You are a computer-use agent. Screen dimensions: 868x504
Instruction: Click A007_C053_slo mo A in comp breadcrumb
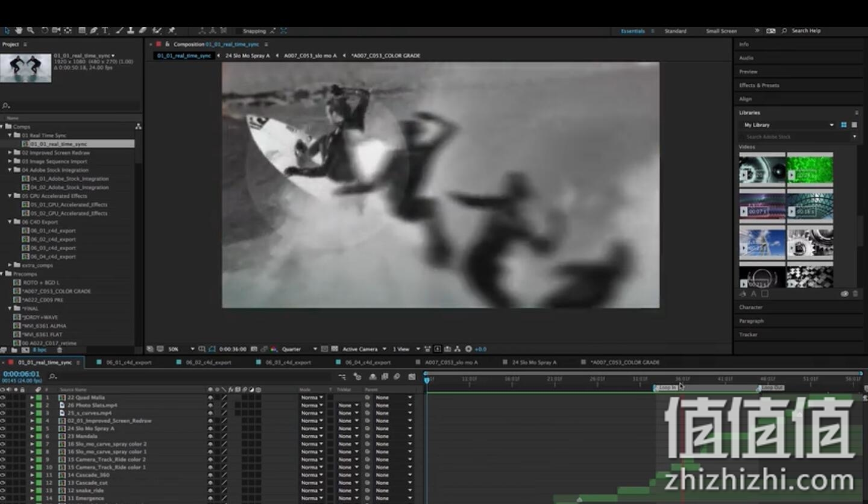point(310,55)
